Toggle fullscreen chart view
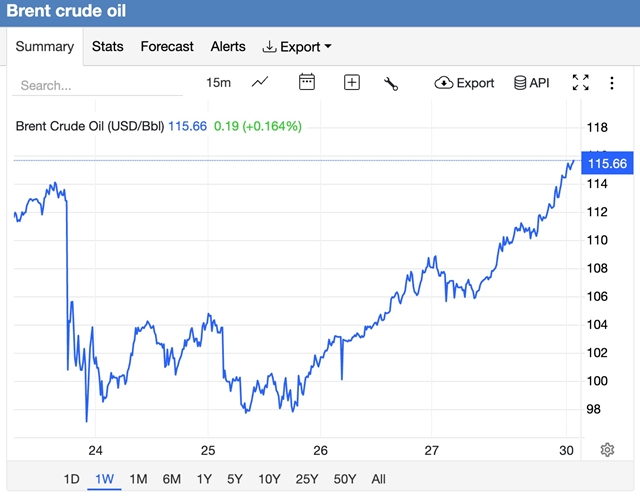 [580, 83]
